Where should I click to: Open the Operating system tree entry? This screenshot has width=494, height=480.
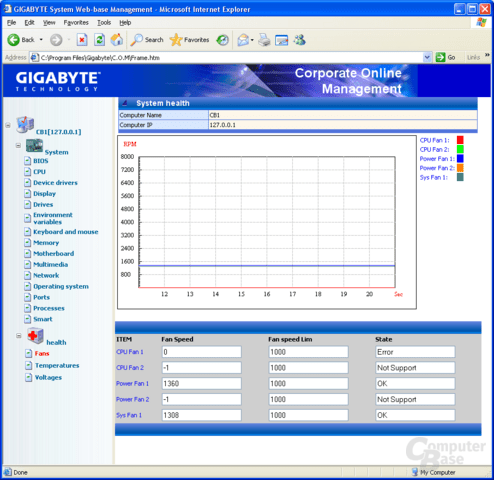coord(61,287)
